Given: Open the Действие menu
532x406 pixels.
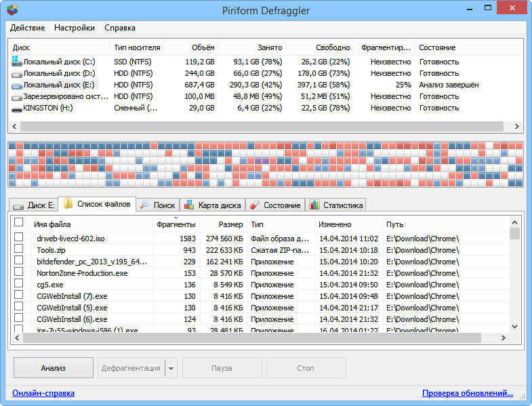Looking at the screenshot, I should [27, 28].
